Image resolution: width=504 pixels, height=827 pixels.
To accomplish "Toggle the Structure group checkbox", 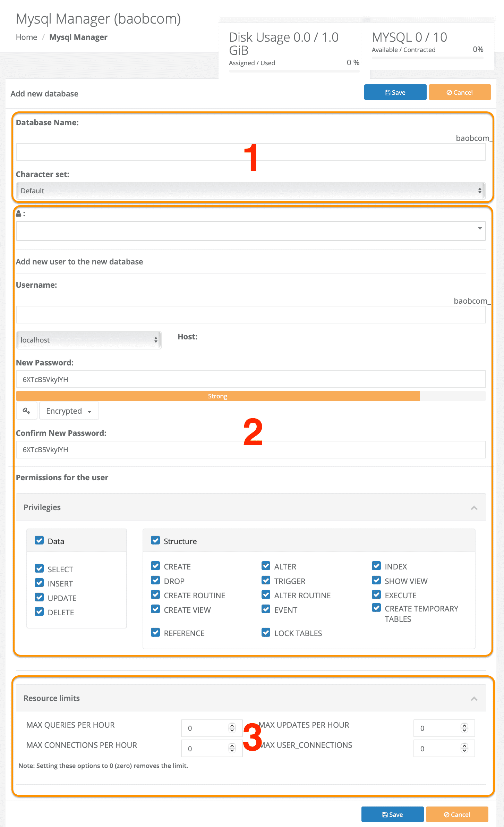I will point(155,541).
